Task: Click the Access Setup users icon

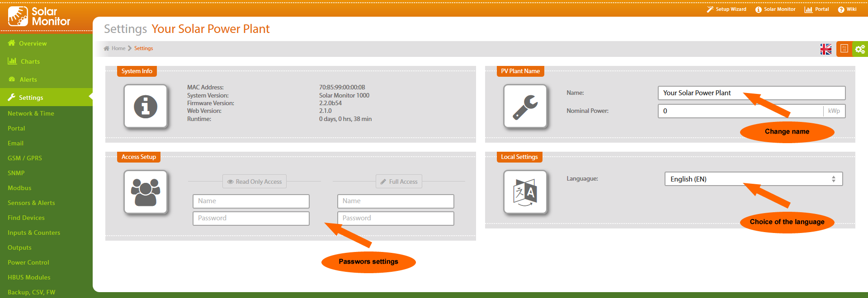Action: (146, 192)
